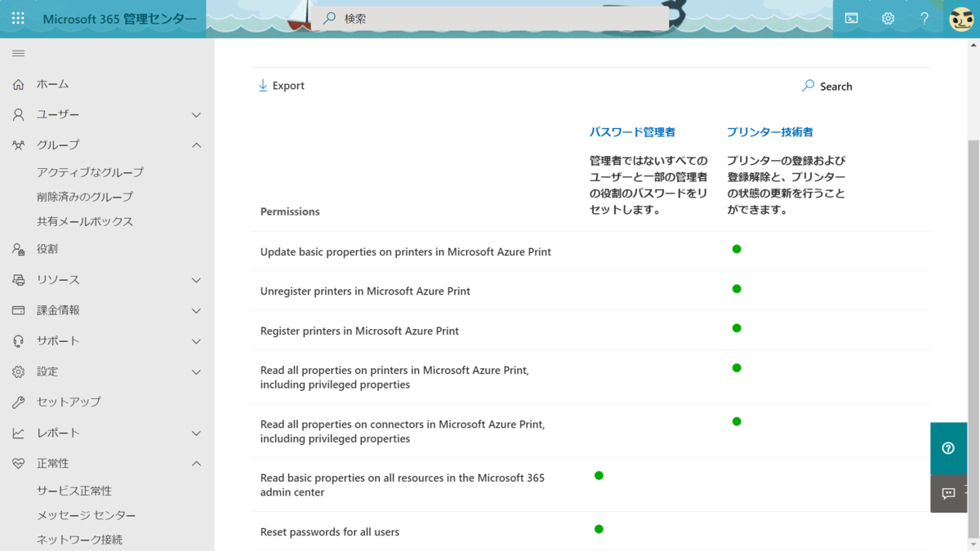Select 'Read all properties on printers' row text
980x551 pixels.
(x=394, y=377)
